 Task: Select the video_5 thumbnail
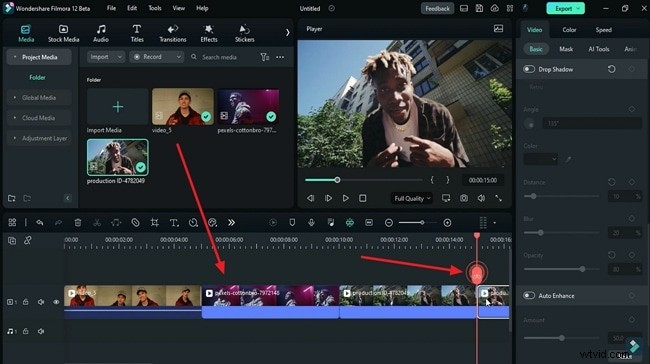coord(183,107)
